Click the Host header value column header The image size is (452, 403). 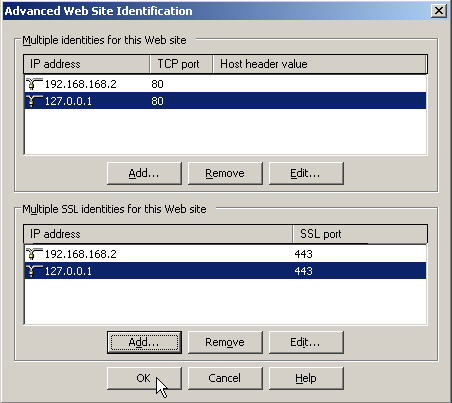tap(320, 64)
